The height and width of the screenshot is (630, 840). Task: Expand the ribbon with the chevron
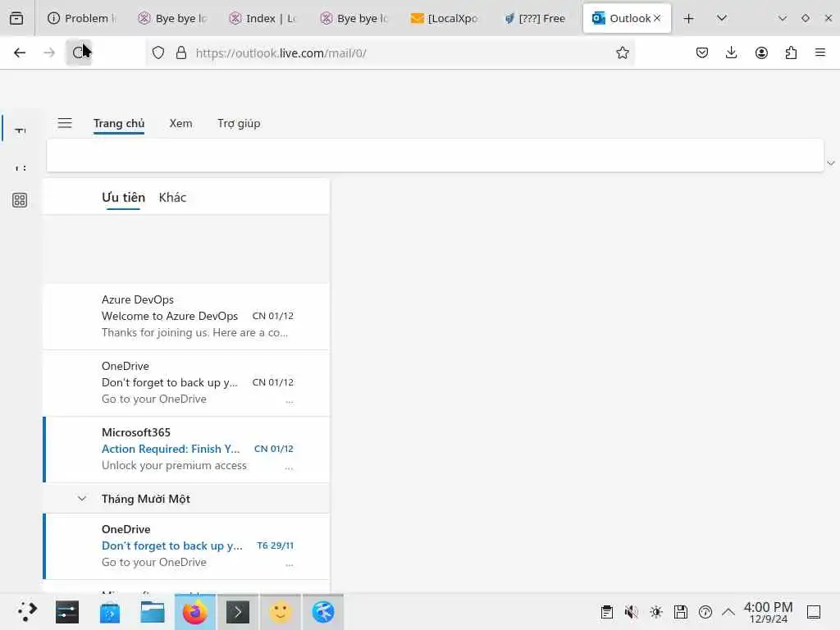pyautogui.click(x=831, y=163)
